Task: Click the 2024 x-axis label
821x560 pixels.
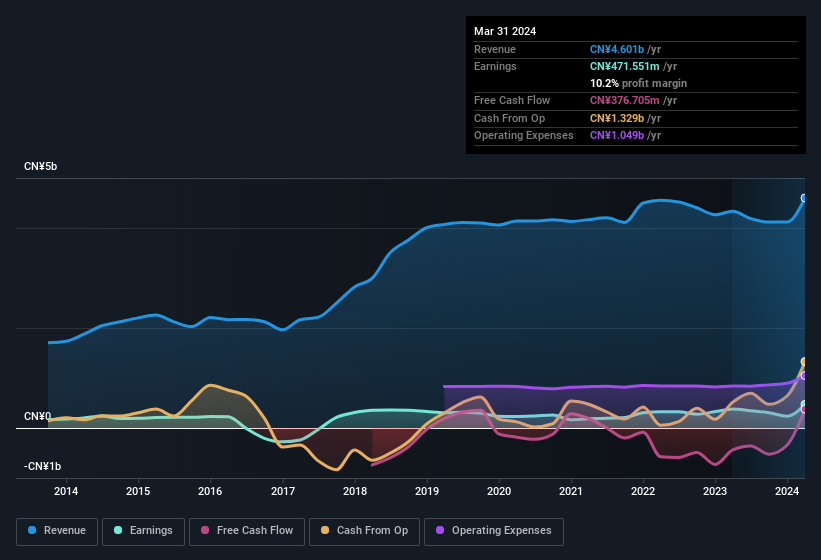Action: 787,491
